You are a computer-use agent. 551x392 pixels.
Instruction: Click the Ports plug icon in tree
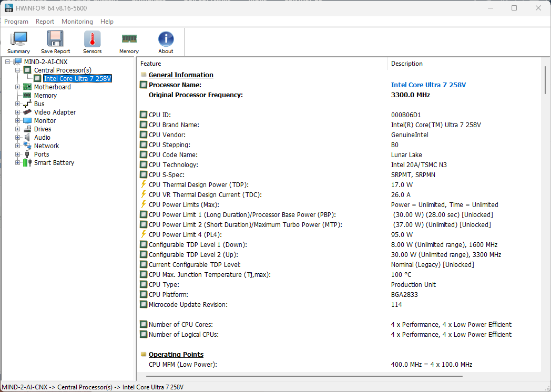click(x=27, y=154)
